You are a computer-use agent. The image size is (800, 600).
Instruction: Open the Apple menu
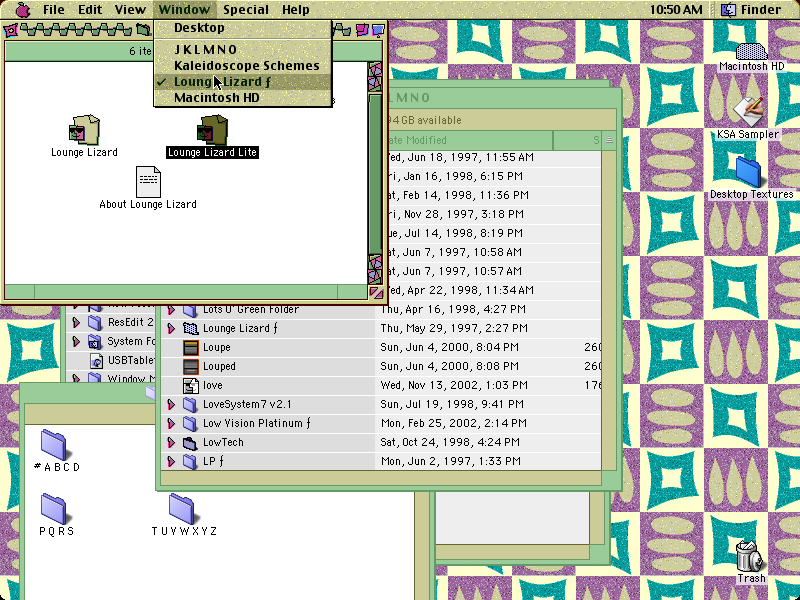pyautogui.click(x=23, y=10)
